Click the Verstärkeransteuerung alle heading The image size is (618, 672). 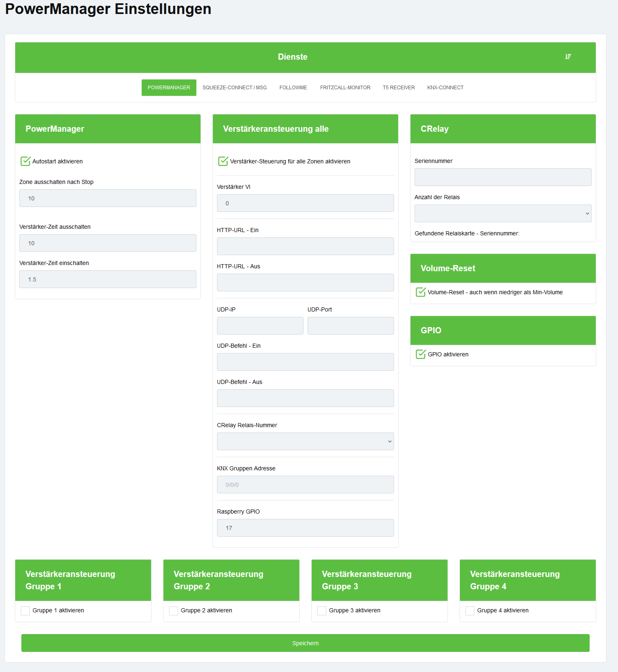(276, 129)
